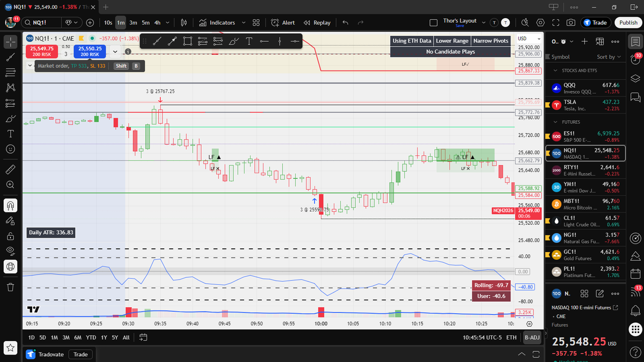Screen dimensions: 644x362
Task: Click the remove objects trash icon
Action: (10, 286)
